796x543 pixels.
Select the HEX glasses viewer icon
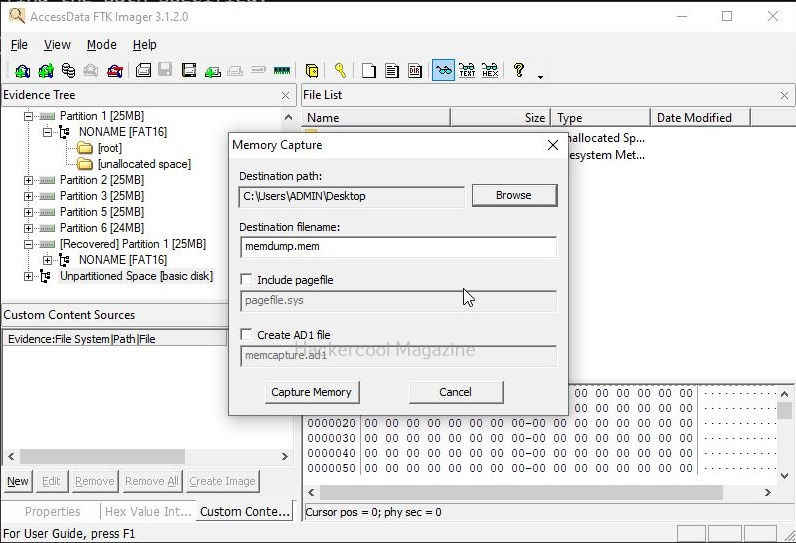pos(490,71)
